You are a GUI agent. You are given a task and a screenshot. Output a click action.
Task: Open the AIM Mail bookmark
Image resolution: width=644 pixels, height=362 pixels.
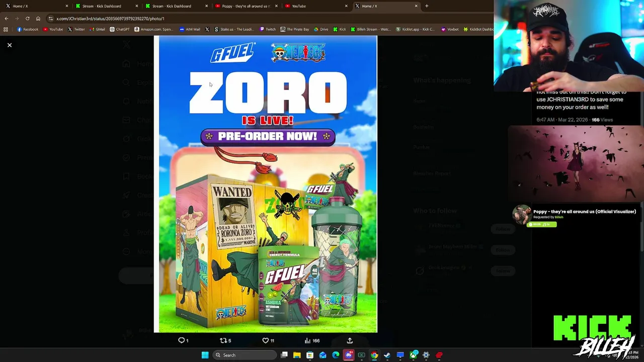(x=190, y=29)
